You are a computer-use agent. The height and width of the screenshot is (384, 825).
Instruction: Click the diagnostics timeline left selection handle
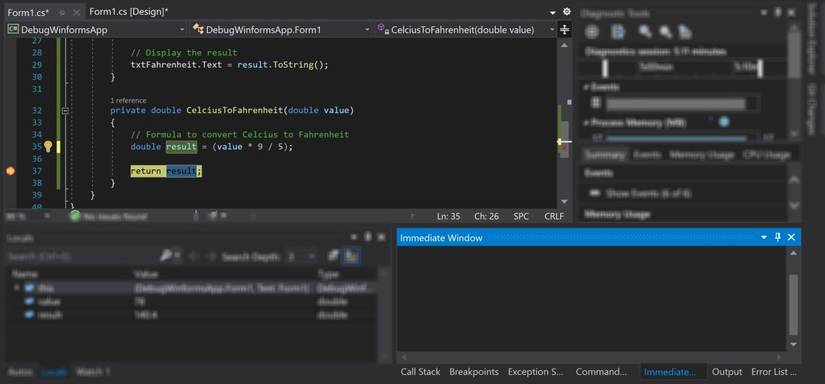pyautogui.click(x=605, y=68)
